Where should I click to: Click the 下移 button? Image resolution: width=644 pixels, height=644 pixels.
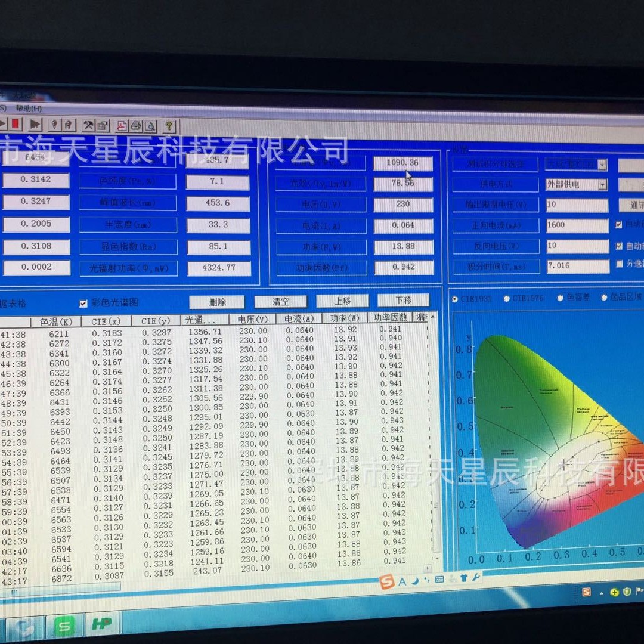click(403, 300)
